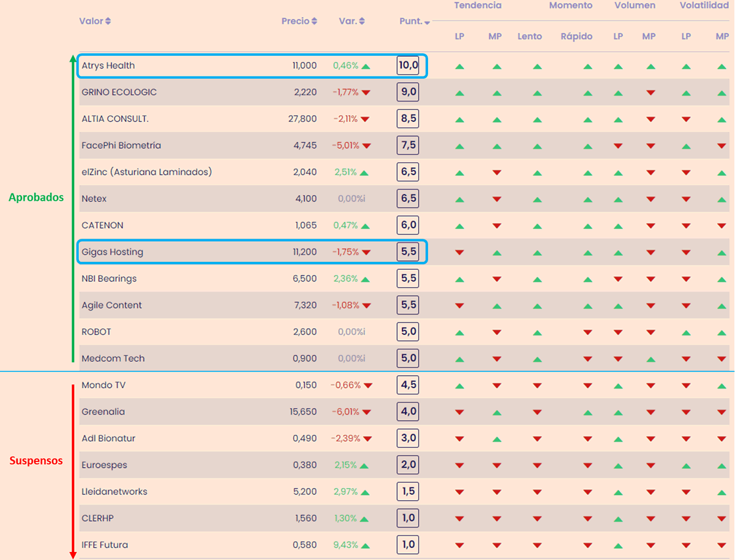The height and width of the screenshot is (560, 735).
Task: Sort the table by Valor column
Action: pyautogui.click(x=95, y=21)
